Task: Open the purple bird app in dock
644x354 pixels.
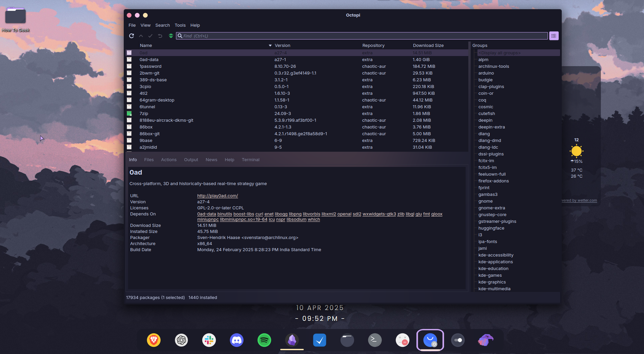Action: (485, 340)
